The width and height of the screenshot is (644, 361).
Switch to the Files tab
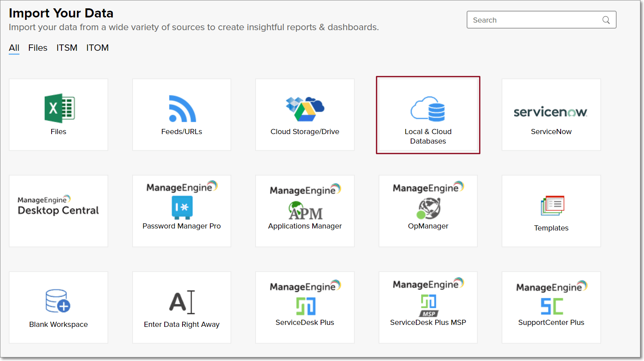[38, 48]
